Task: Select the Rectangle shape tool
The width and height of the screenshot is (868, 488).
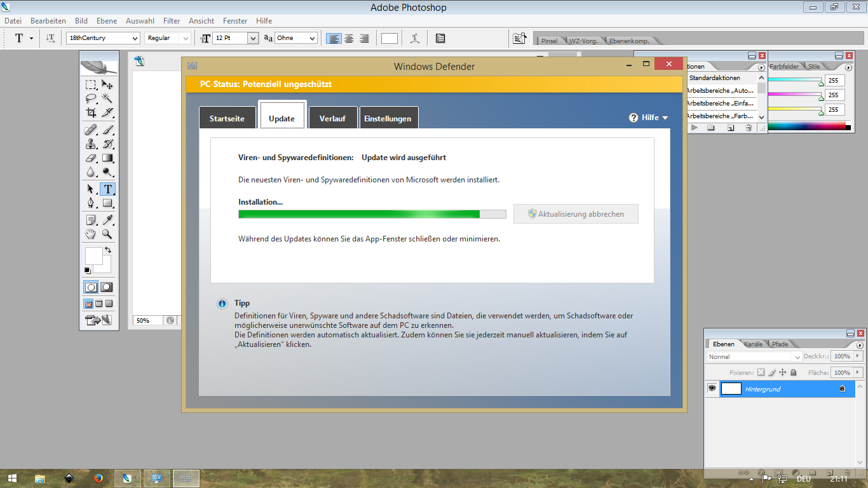Action: coord(107,203)
